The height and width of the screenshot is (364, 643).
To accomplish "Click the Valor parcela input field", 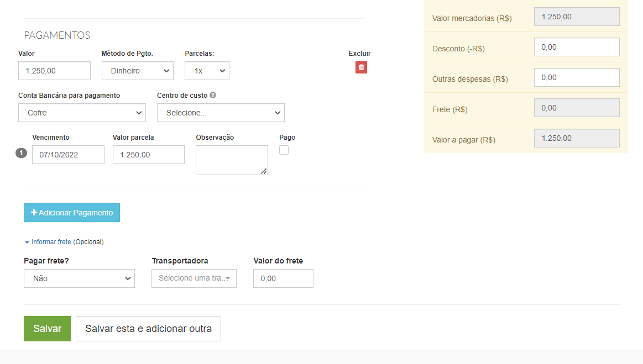I will (x=148, y=155).
